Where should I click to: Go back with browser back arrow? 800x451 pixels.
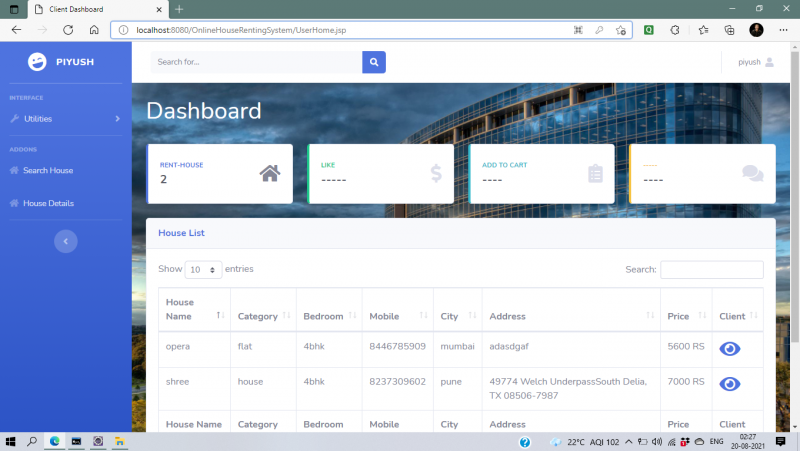tap(16, 30)
